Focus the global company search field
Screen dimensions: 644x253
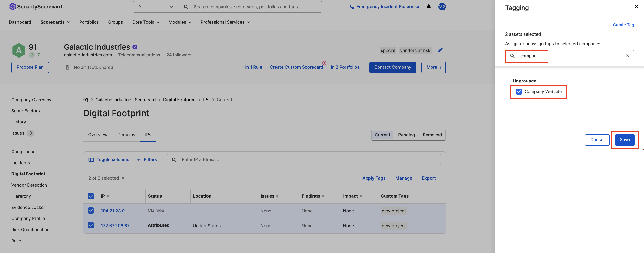[x=250, y=7]
